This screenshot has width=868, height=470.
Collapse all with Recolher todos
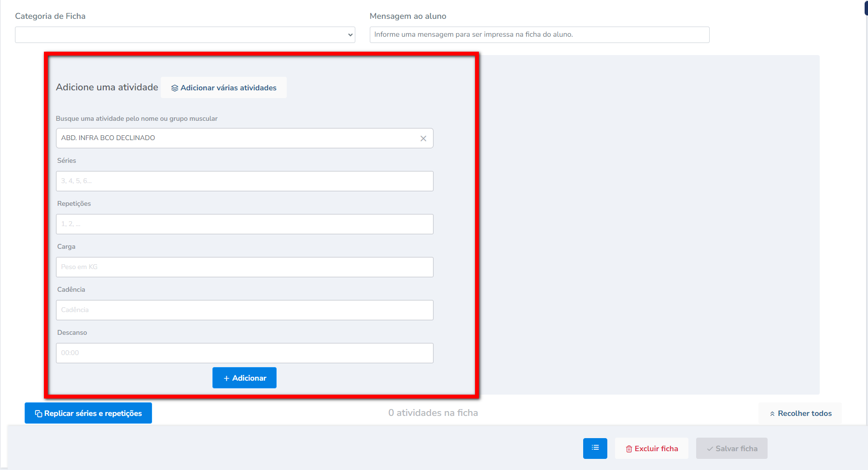point(800,413)
